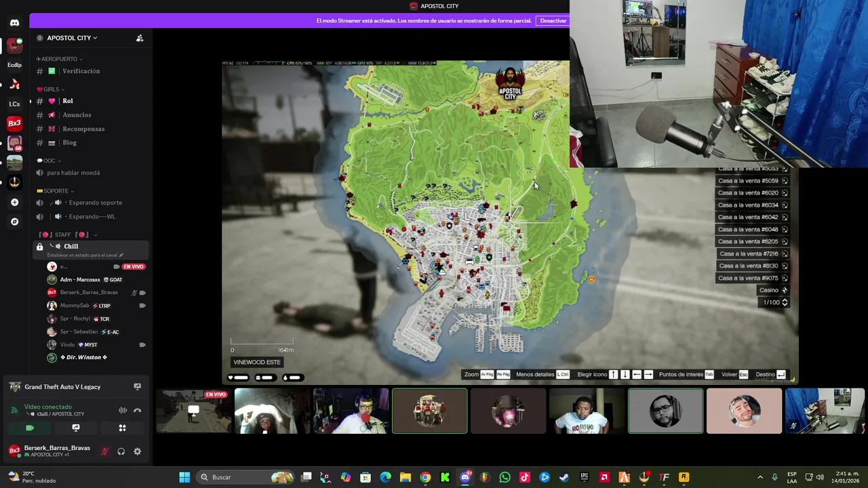Toggle Casa a la venta #7216 map marker
This screenshot has width=868, height=488.
coord(753,254)
